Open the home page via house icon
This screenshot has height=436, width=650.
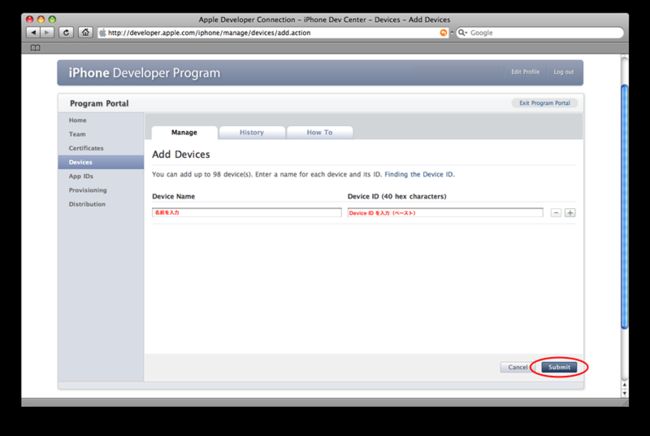(x=85, y=32)
